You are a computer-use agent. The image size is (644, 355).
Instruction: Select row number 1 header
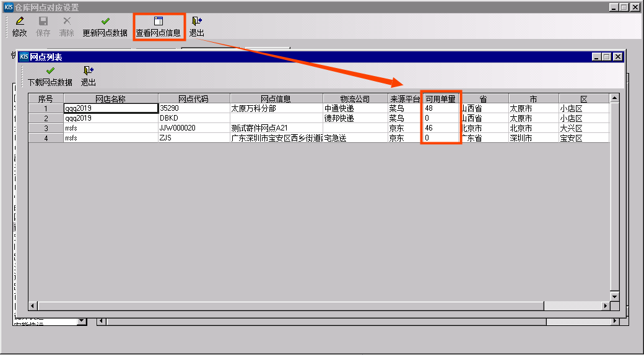click(x=46, y=108)
